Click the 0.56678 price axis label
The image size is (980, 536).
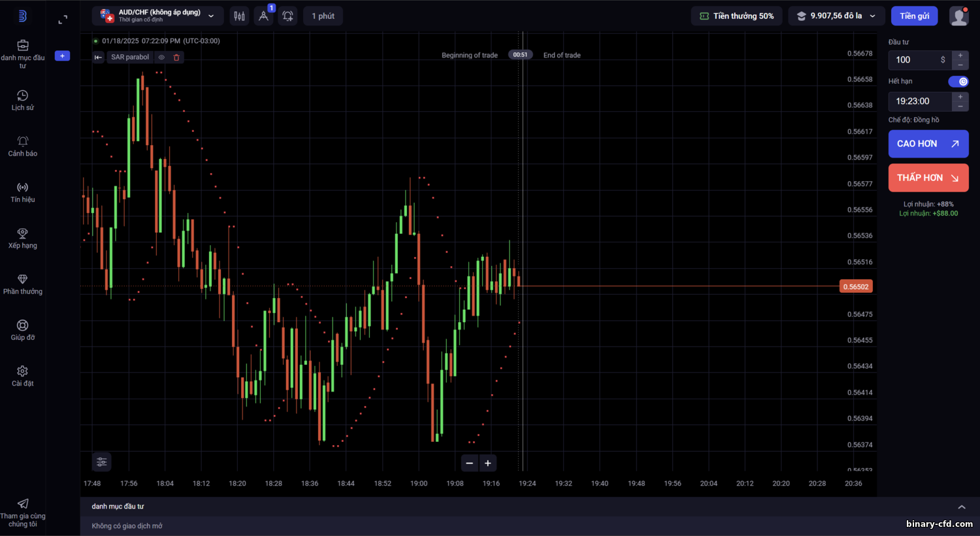(x=860, y=54)
